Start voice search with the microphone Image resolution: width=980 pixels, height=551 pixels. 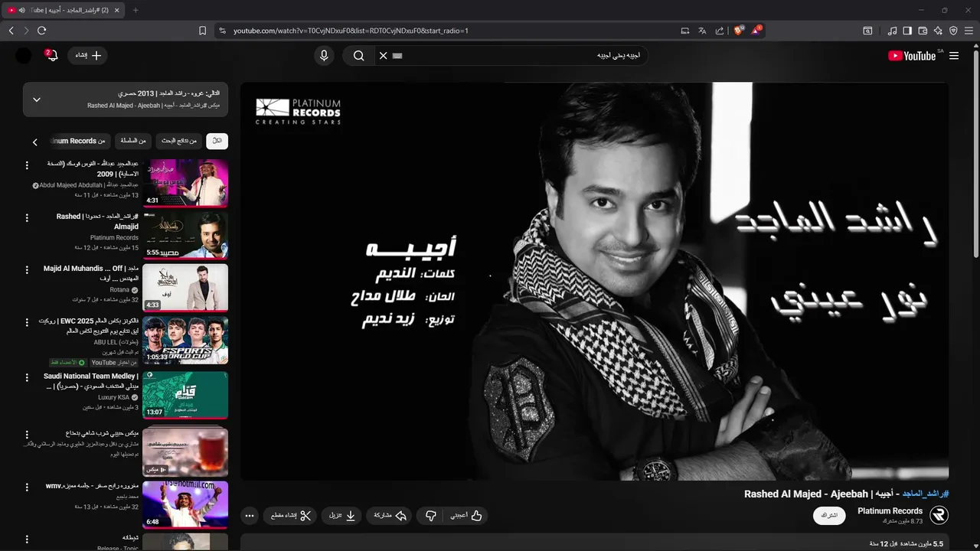[324, 56]
